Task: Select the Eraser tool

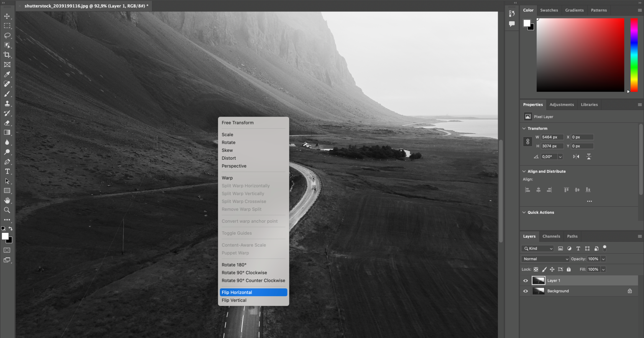Action: point(7,123)
